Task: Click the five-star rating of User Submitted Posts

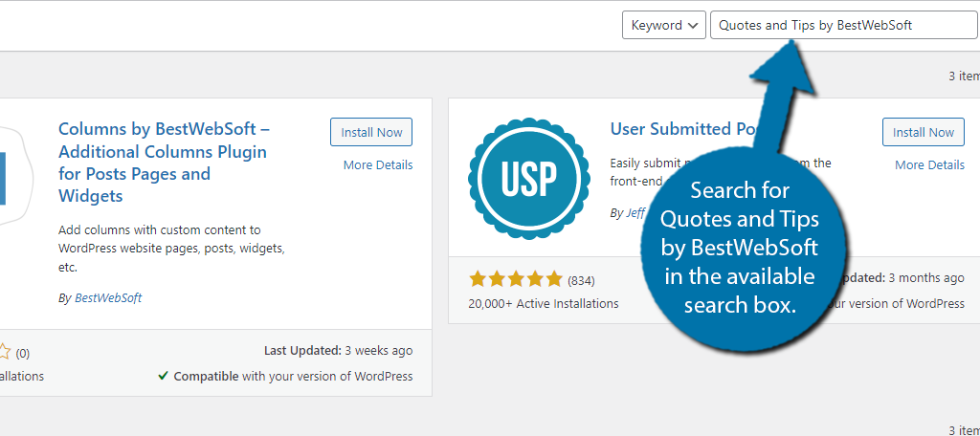Action: pos(516,280)
